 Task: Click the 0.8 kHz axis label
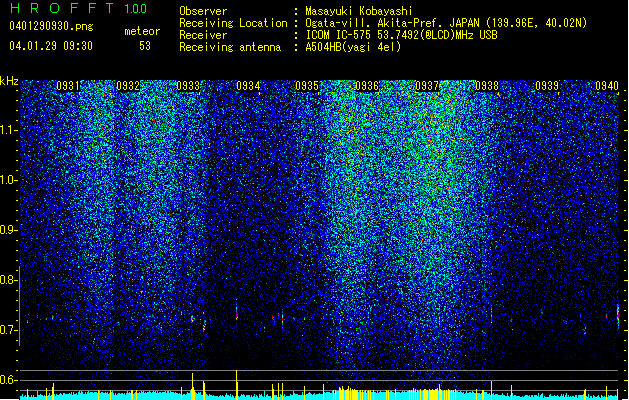9,280
